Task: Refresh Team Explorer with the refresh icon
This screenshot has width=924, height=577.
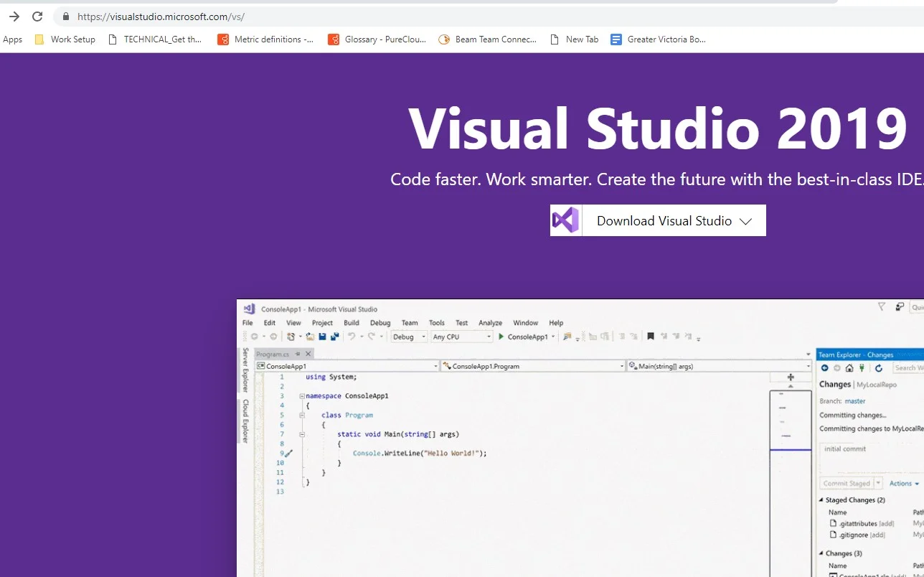Action: [x=879, y=367]
